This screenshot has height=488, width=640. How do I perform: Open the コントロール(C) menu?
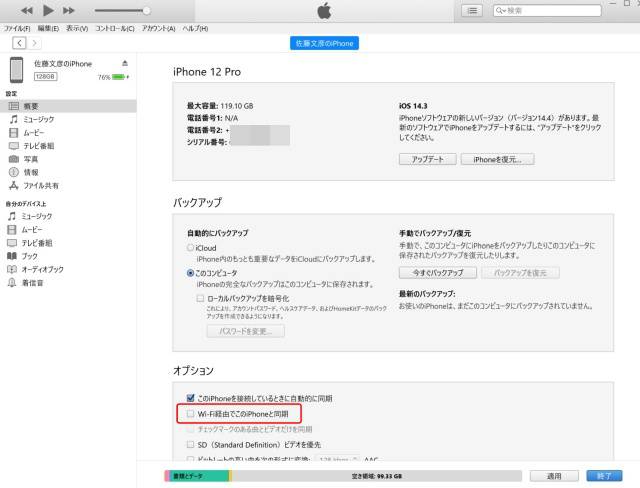tap(115, 29)
